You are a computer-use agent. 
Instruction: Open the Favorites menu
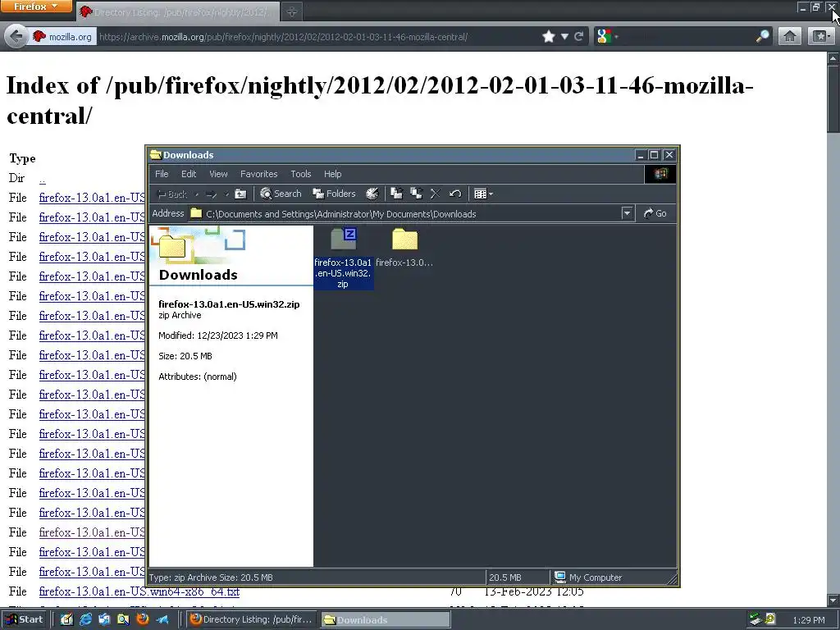click(x=258, y=174)
